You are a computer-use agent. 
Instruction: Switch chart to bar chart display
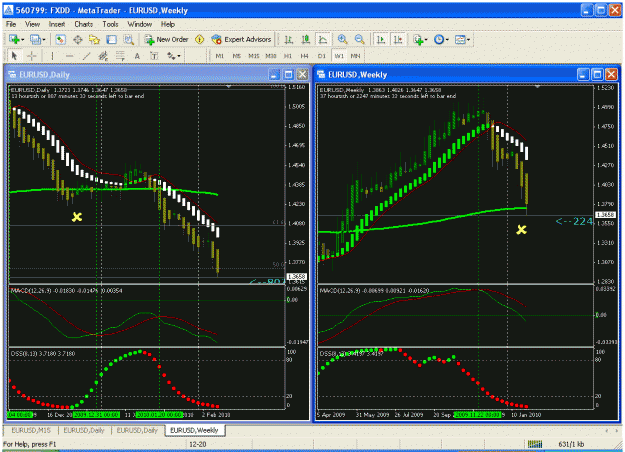click(289, 39)
